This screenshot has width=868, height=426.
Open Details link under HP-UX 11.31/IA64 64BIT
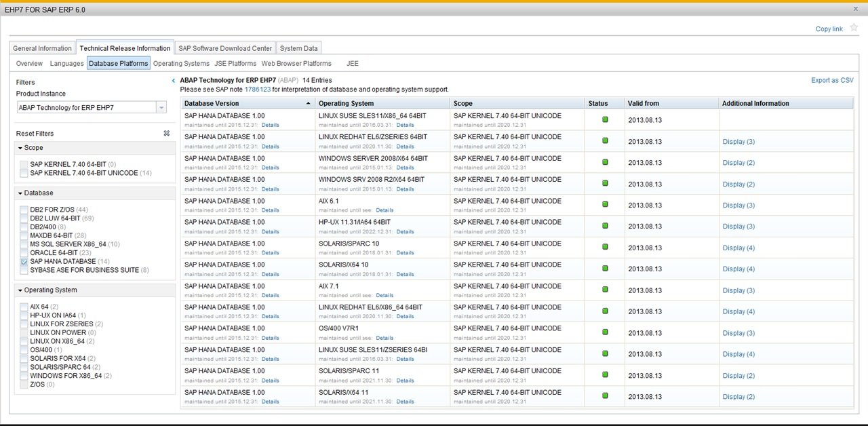coord(405,232)
